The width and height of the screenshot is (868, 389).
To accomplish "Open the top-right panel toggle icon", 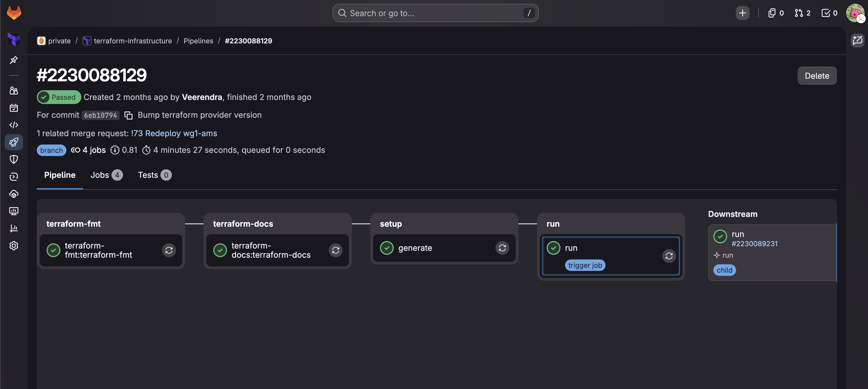I will coord(857,41).
